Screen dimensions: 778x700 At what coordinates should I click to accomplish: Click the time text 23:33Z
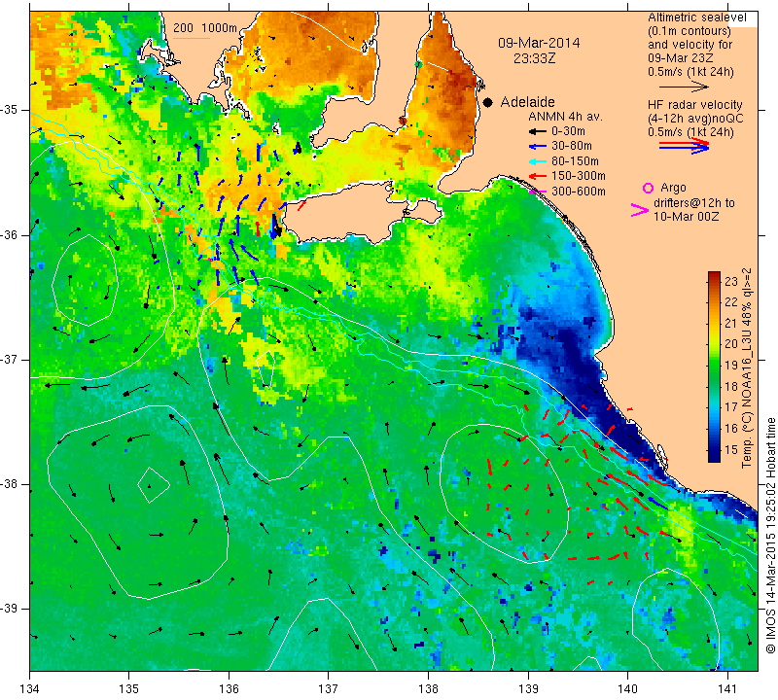click(x=534, y=58)
